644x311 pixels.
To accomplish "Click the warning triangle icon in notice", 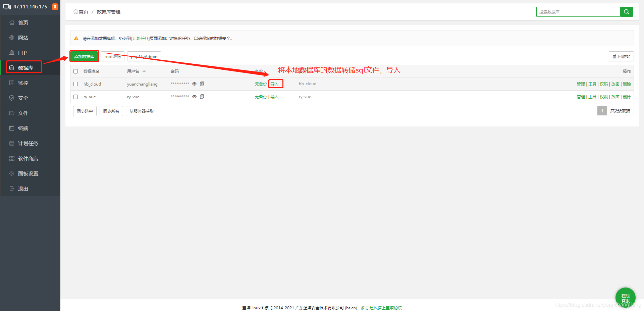I will [76, 38].
